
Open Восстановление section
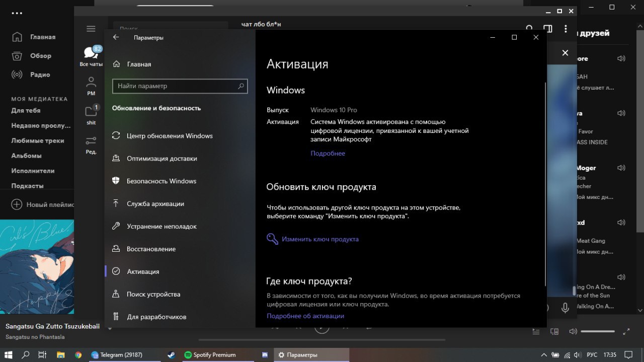tap(180, 249)
